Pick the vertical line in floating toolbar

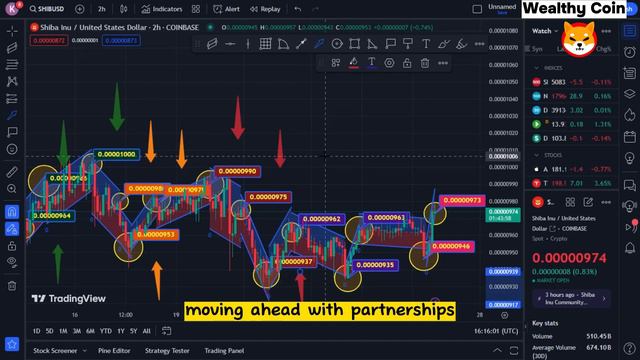click(248, 44)
